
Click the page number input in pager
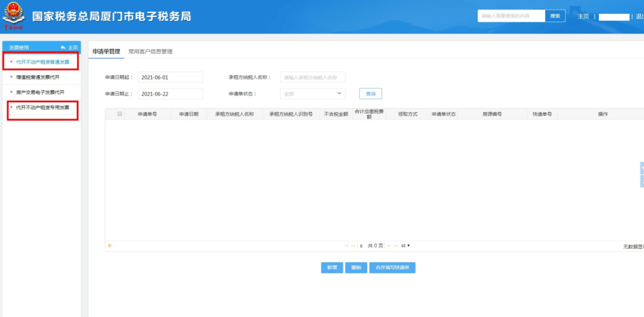361,246
